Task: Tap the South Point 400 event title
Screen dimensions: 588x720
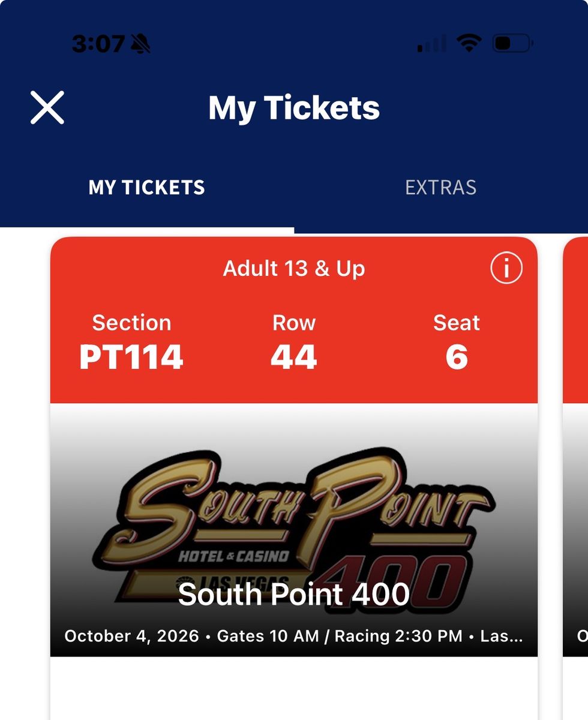Action: [x=294, y=594]
